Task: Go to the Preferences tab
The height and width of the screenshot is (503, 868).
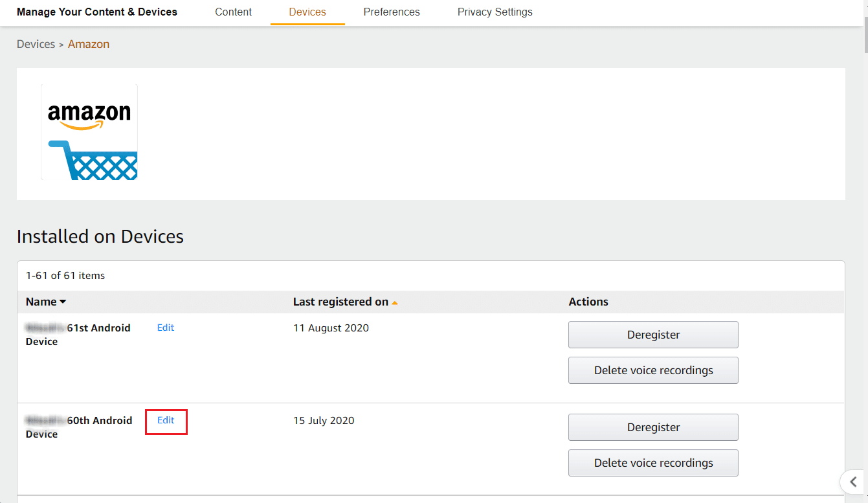Action: tap(392, 12)
